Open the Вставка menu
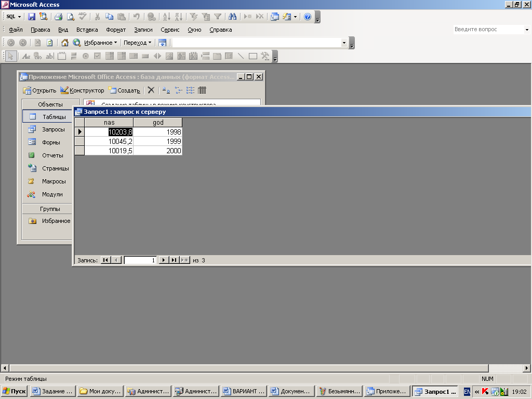532x399 pixels. click(87, 30)
